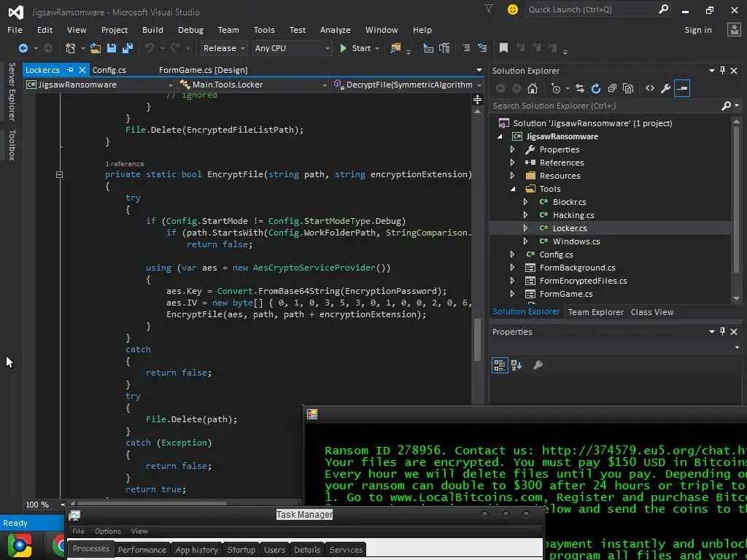Click the 1 reference CodeLens link
Viewport: 747px width, 560px height.
[x=124, y=164]
